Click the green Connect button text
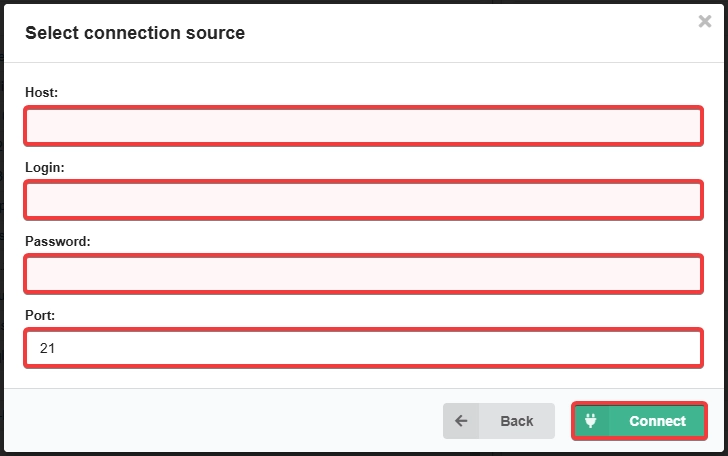Screen dimensions: 728x456 coord(657,421)
